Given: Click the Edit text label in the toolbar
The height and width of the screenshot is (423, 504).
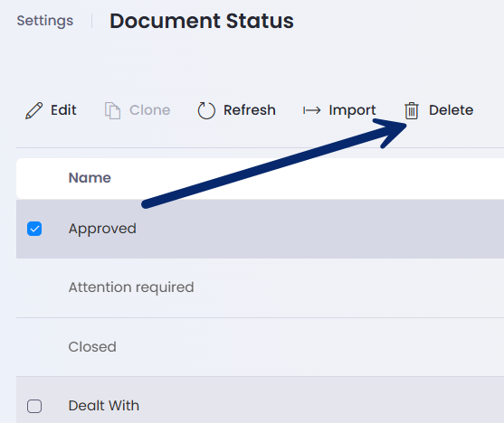Looking at the screenshot, I should (63, 110).
